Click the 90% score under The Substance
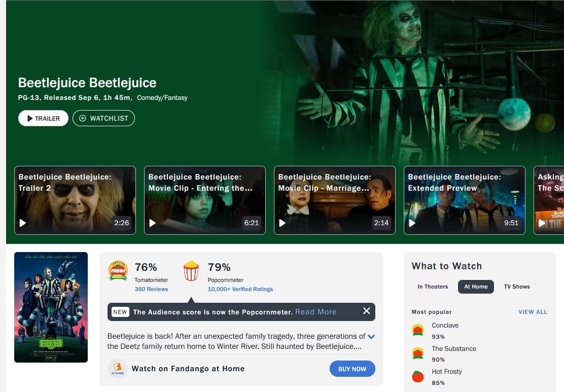Image resolution: width=564 pixels, height=392 pixels. (438, 360)
